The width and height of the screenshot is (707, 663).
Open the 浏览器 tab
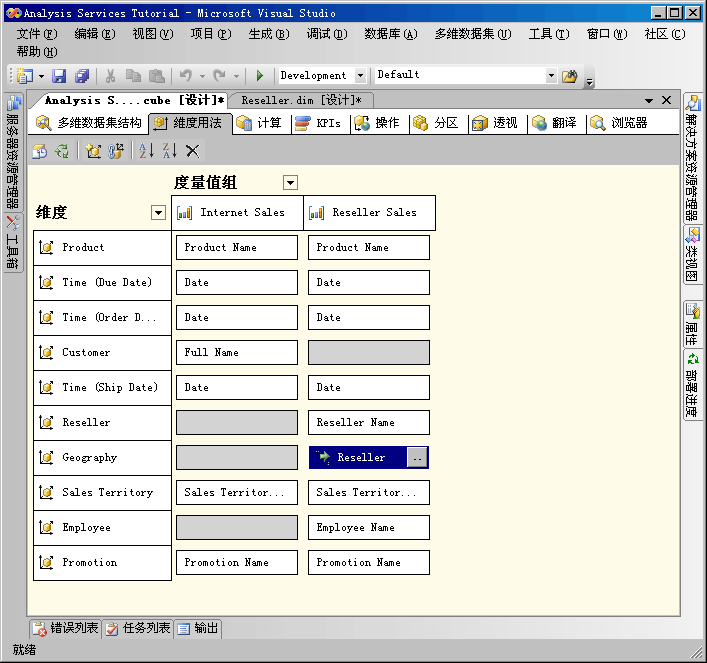619,123
